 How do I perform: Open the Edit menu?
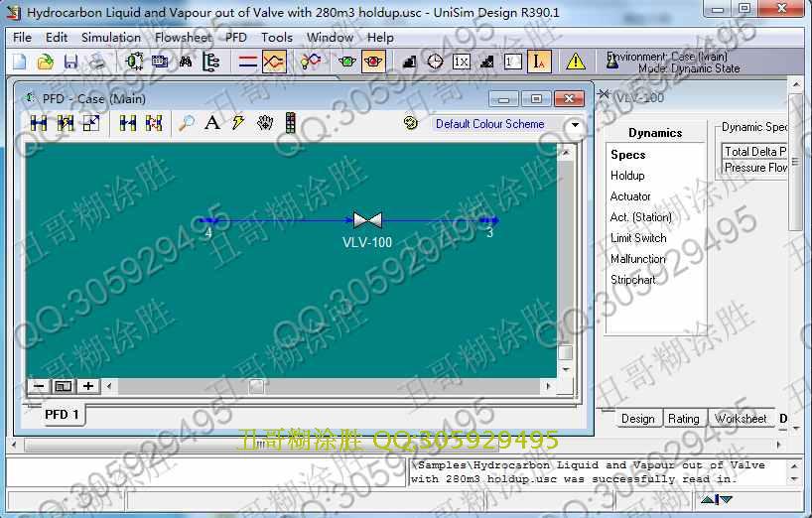click(x=57, y=38)
